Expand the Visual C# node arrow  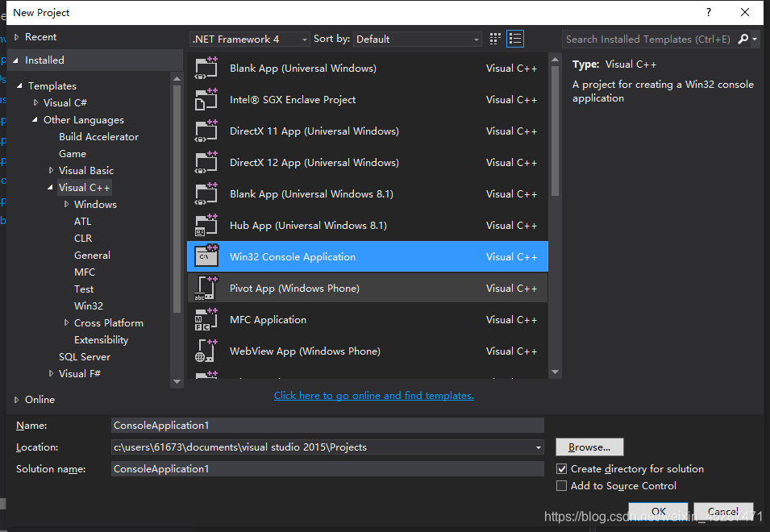(35, 102)
